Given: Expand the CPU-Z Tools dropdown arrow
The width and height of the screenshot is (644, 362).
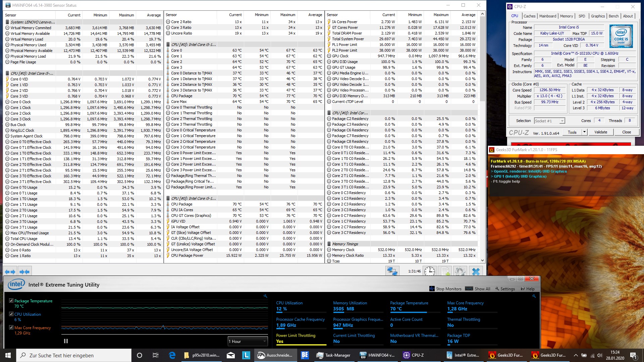Looking at the screenshot, I should (x=584, y=132).
